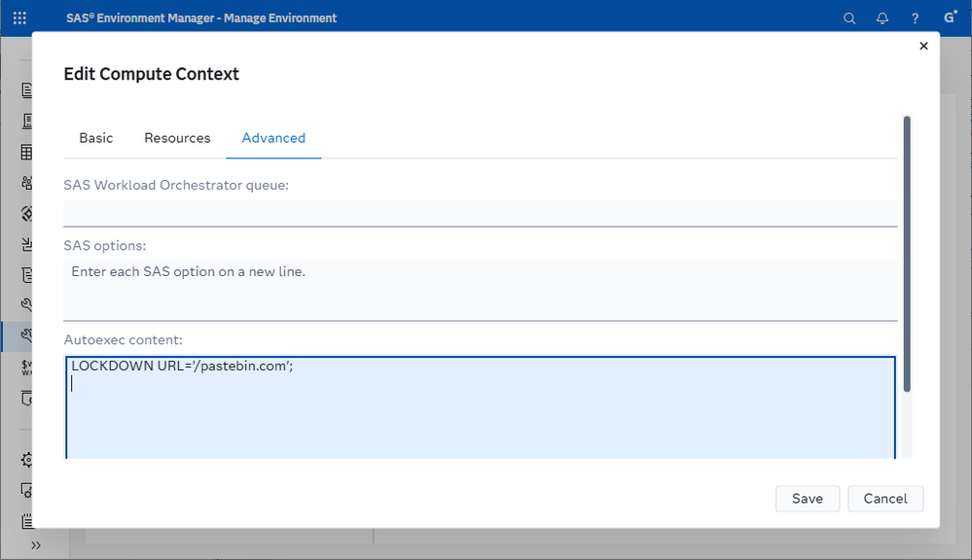Image resolution: width=972 pixels, height=560 pixels.
Task: Switch to the Resources tab
Action: (x=177, y=138)
